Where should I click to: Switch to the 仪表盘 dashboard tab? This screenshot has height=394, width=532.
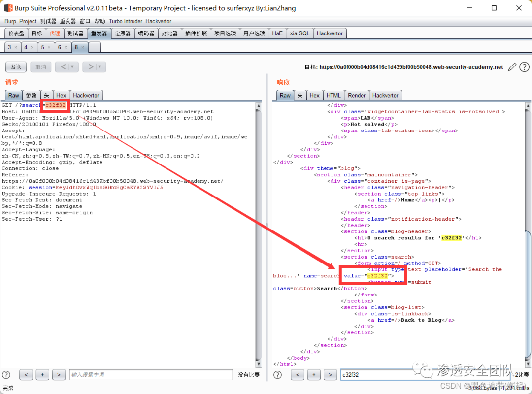16,33
